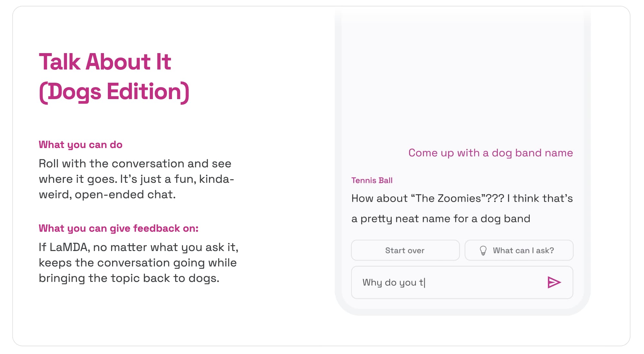644x354 pixels.
Task: Click the "a pretty neat name" reply line
Action: 440,219
